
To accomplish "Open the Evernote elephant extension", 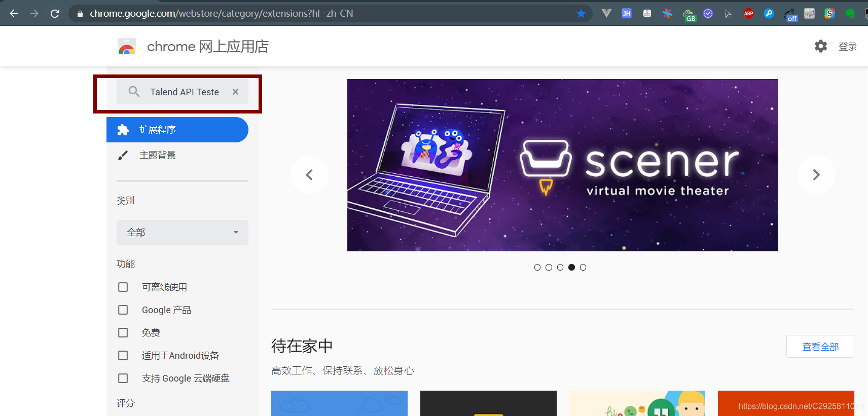I will (x=850, y=14).
